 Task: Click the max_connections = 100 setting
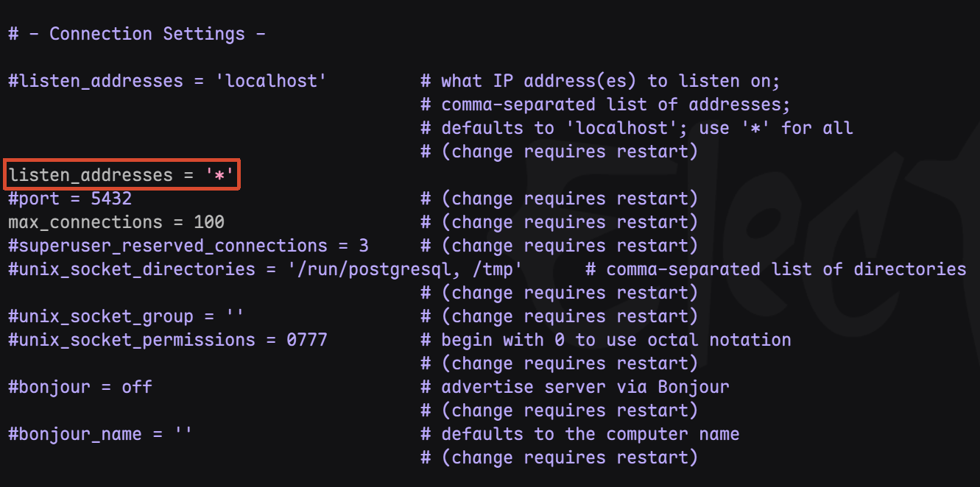(116, 222)
